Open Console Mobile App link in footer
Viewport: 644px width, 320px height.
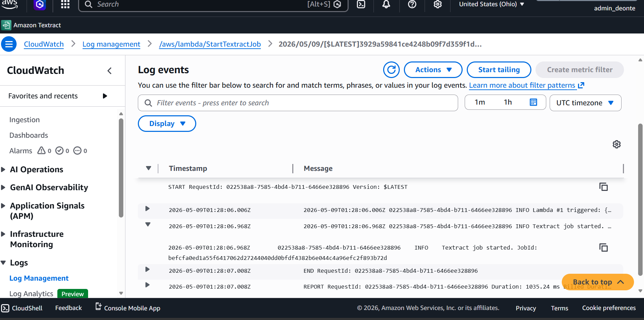pyautogui.click(x=127, y=308)
